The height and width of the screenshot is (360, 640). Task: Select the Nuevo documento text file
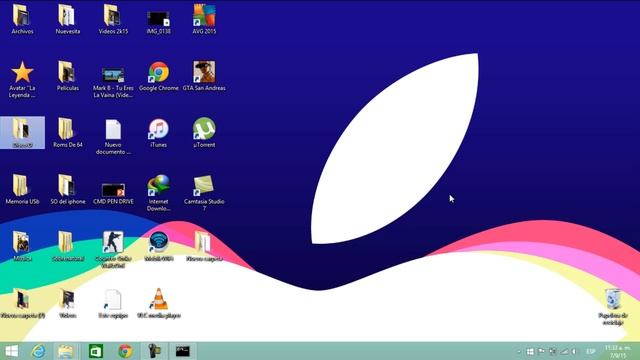tap(113, 136)
